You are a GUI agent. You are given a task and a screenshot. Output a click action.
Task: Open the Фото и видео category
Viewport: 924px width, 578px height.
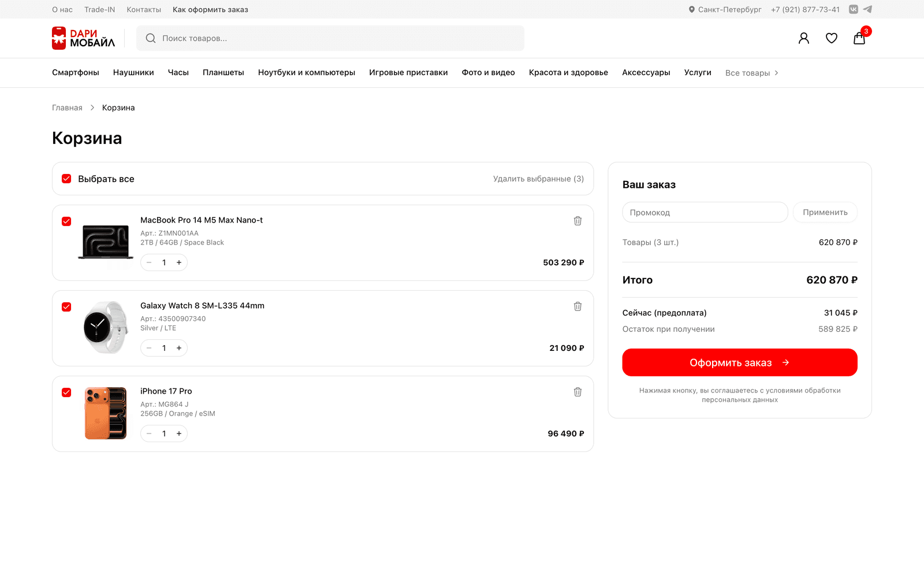[489, 72]
